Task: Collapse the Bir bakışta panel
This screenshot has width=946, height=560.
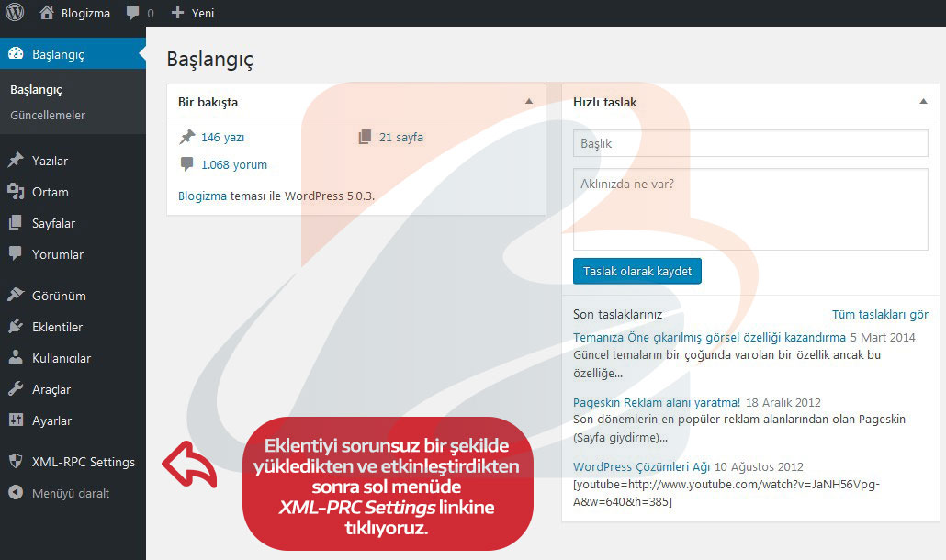Action: (x=529, y=101)
